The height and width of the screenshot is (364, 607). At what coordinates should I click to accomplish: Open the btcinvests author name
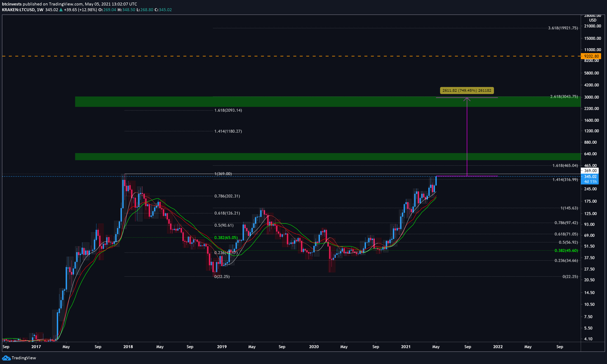[x=12, y=4]
